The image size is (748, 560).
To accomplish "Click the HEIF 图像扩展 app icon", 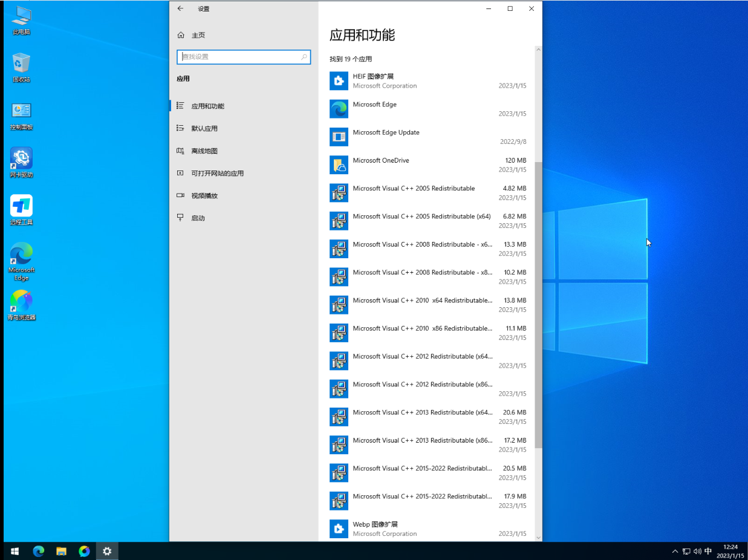I will (339, 81).
